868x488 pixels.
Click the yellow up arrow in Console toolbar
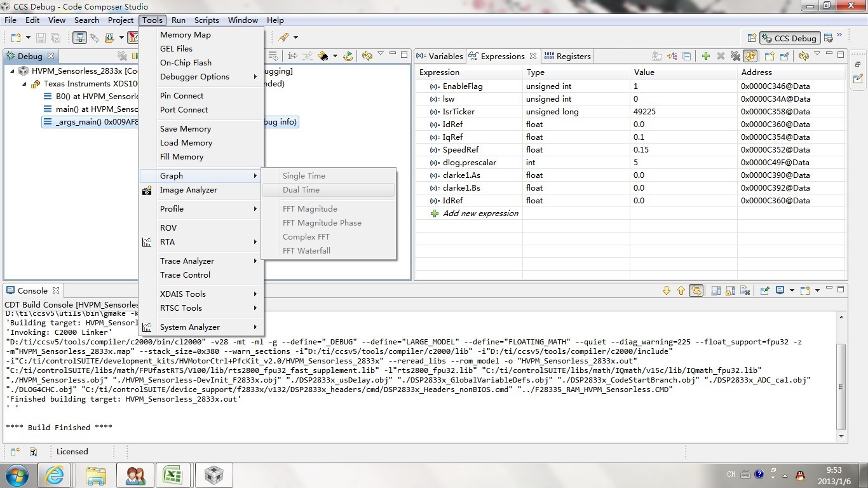681,290
